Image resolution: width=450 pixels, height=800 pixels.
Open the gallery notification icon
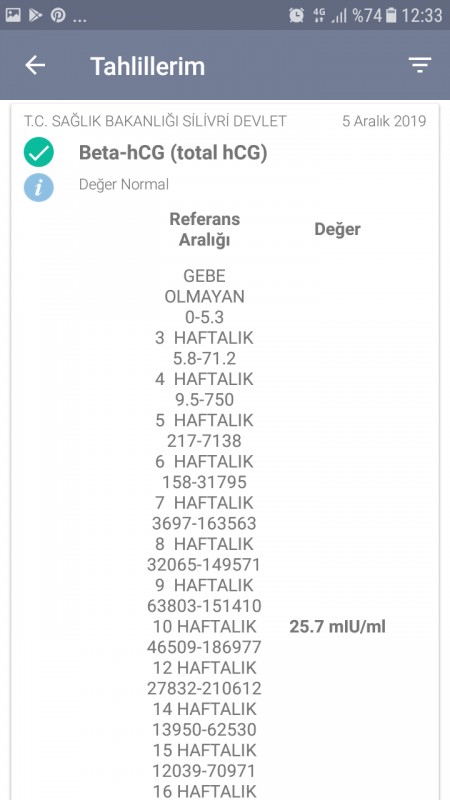[13, 15]
